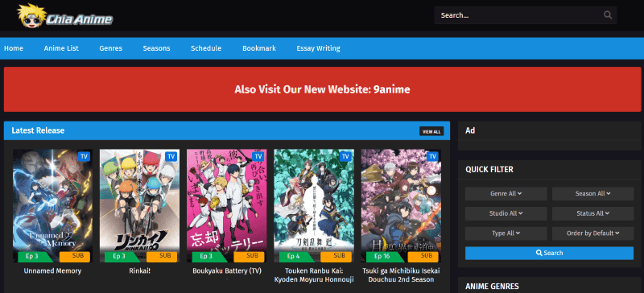Go to Home in the navigation bar
This screenshot has height=293, width=644.
click(x=14, y=48)
